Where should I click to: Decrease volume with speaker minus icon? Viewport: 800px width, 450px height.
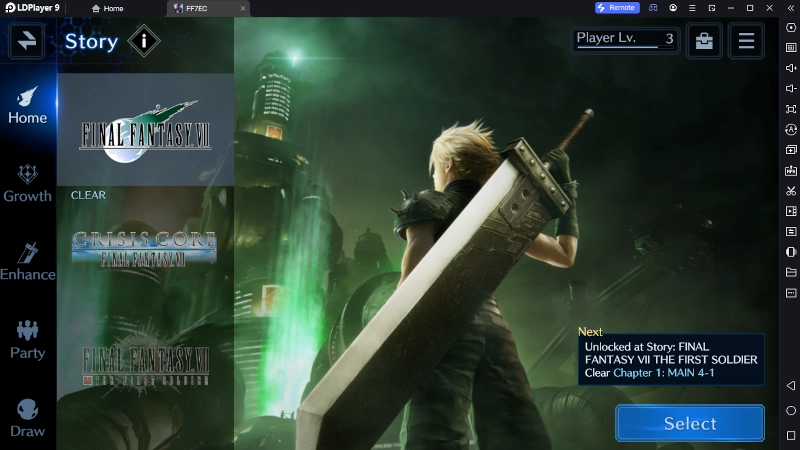(x=791, y=88)
